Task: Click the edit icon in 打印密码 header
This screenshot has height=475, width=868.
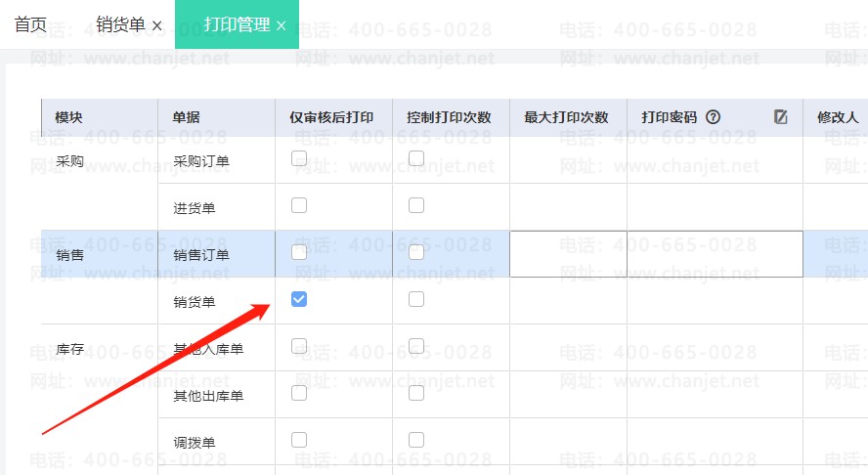Action: coord(780,117)
